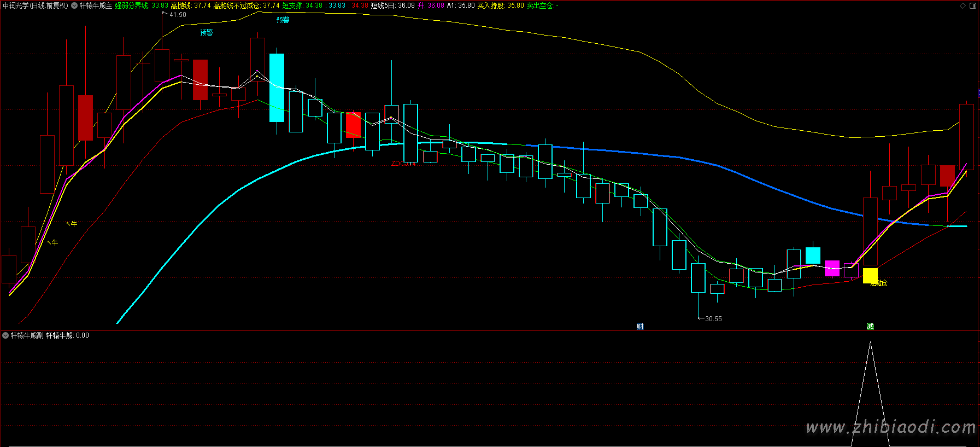This screenshot has width=980, height=447.
Task: Click the diamond icon at top right
Action: point(963,5)
